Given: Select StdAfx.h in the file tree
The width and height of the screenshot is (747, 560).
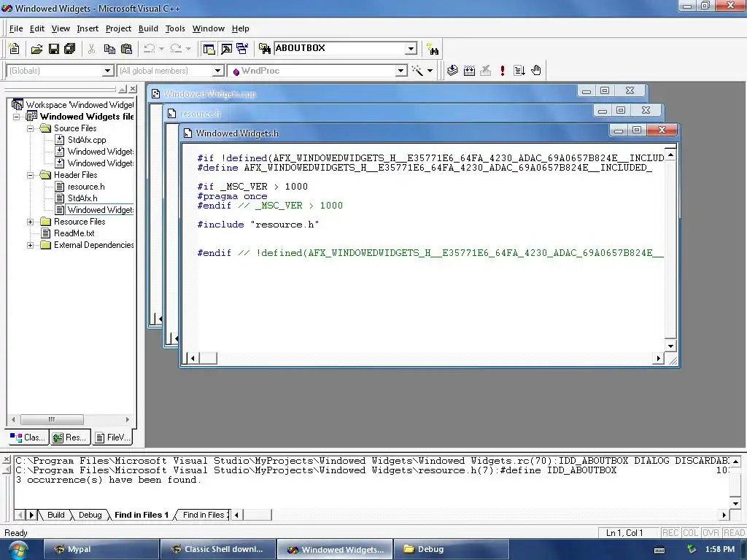Looking at the screenshot, I should click(82, 198).
